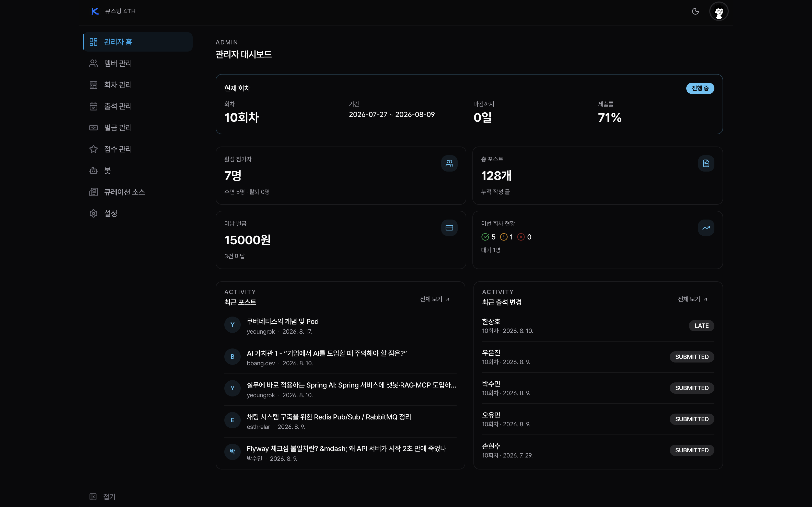Navigate to 출석 관리

138,106
